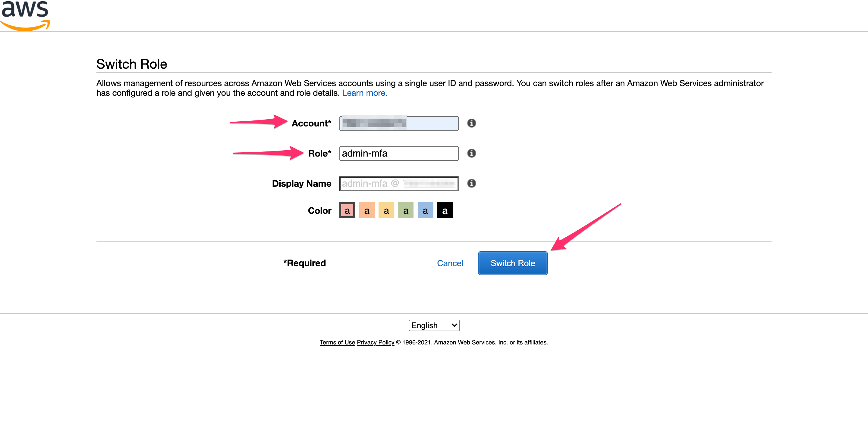Open the English language dropdown
868x445 pixels.
(x=434, y=325)
